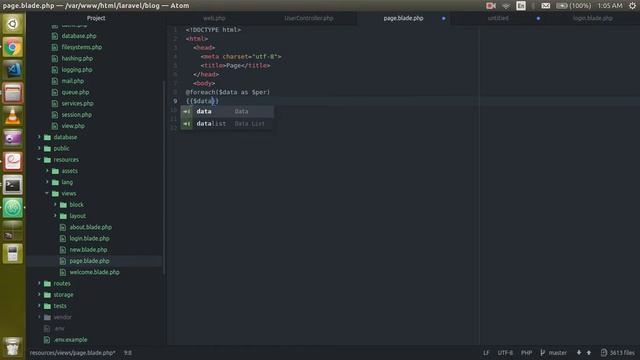640x360 pixels.
Task: Open the mail envelope indicator
Action: pyautogui.click(x=546, y=6)
